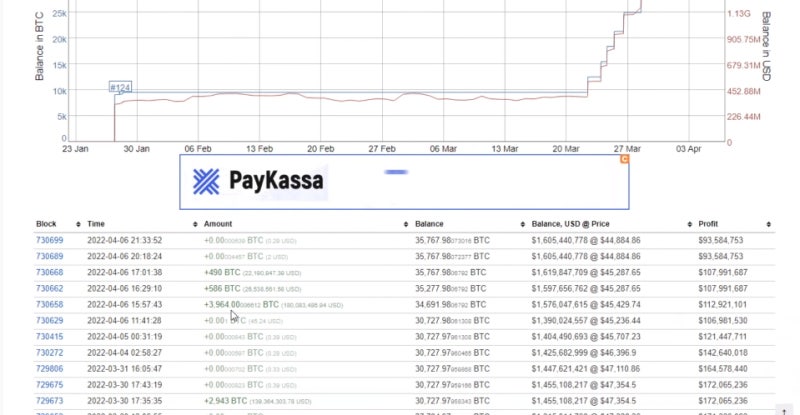Click the Time column header
Image resolution: width=800 pixels, height=415 pixels.
pyautogui.click(x=96, y=224)
